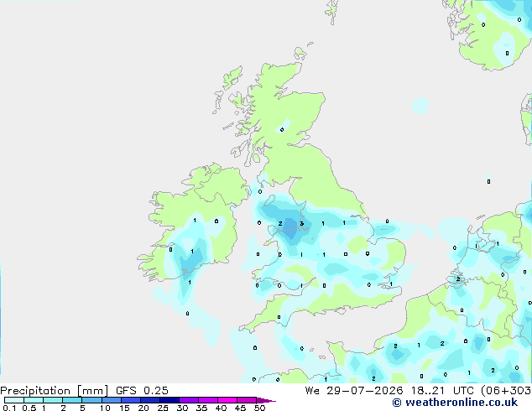The height and width of the screenshot is (411, 532).
Task: Select the 30 to 35 mm purple swatch
Action: [189, 400]
